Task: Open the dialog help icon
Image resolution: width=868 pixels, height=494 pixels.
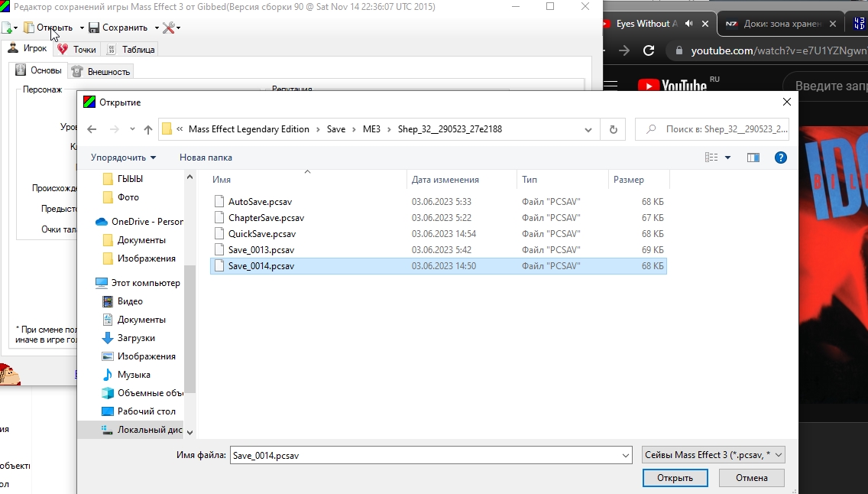Action: (x=781, y=158)
